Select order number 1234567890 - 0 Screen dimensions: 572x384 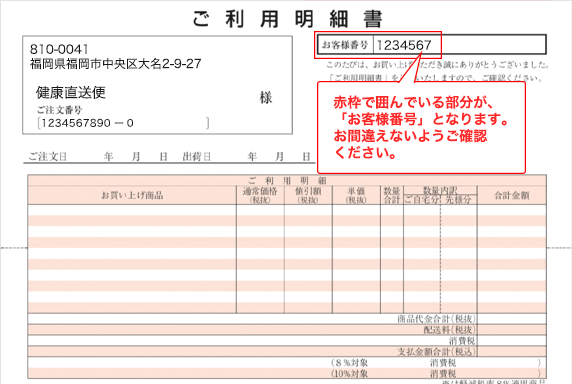tap(87, 123)
